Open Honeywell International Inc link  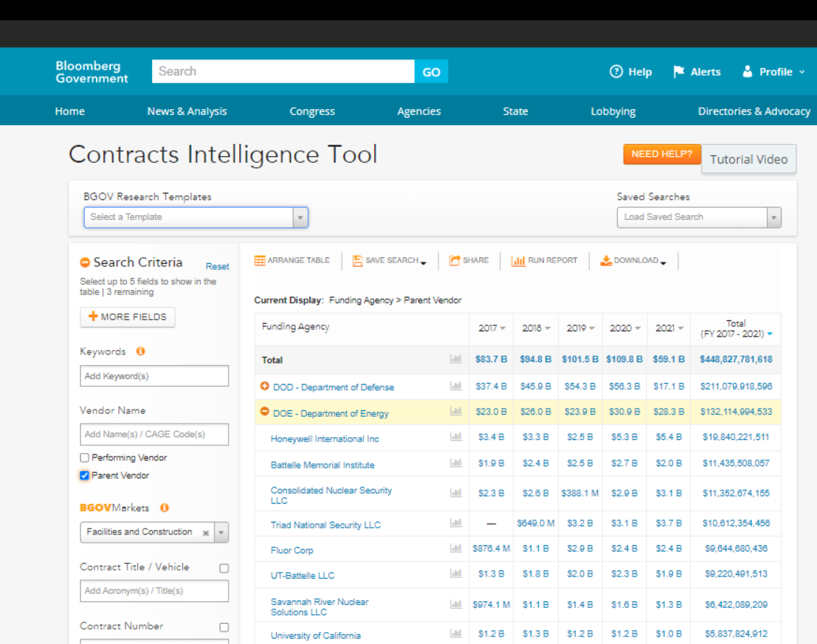tap(325, 439)
